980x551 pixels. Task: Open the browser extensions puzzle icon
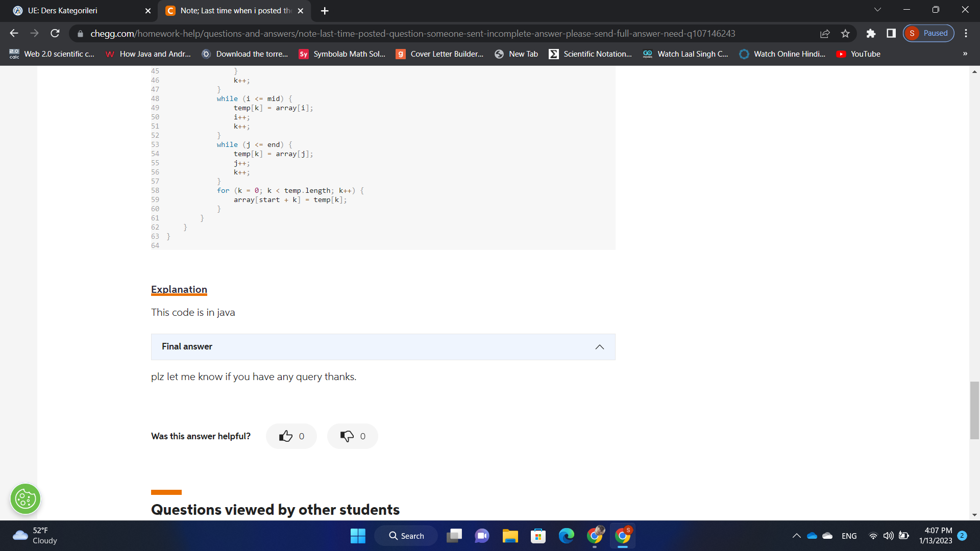point(871,34)
